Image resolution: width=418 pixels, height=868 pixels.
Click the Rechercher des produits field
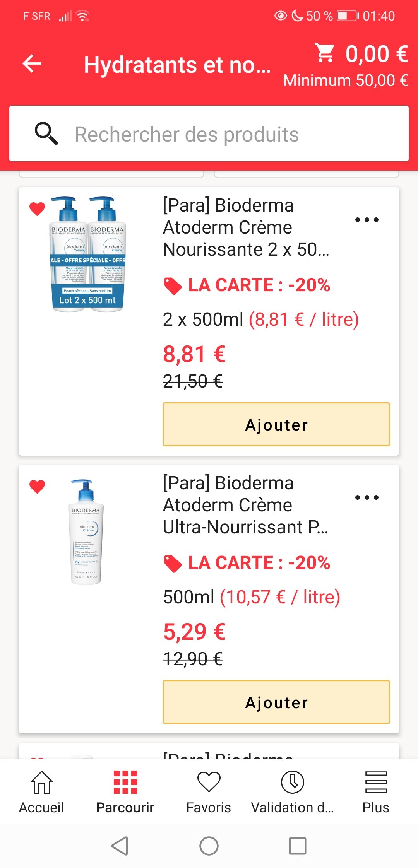point(209,134)
